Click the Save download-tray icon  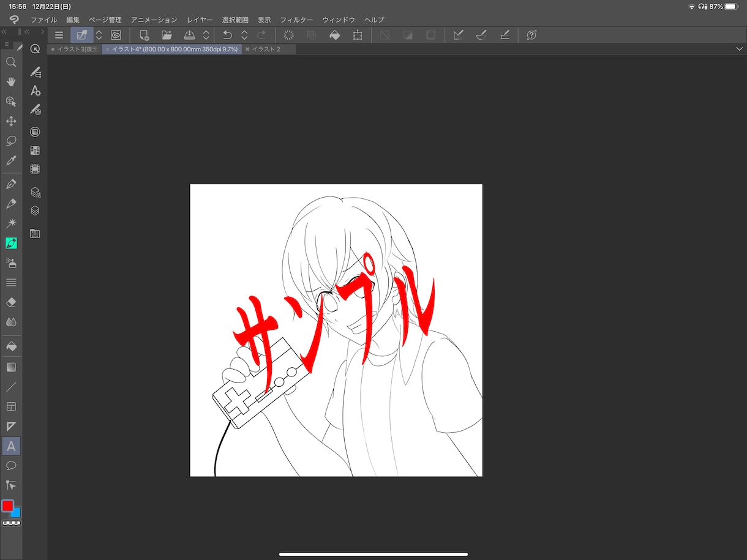pyautogui.click(x=190, y=35)
